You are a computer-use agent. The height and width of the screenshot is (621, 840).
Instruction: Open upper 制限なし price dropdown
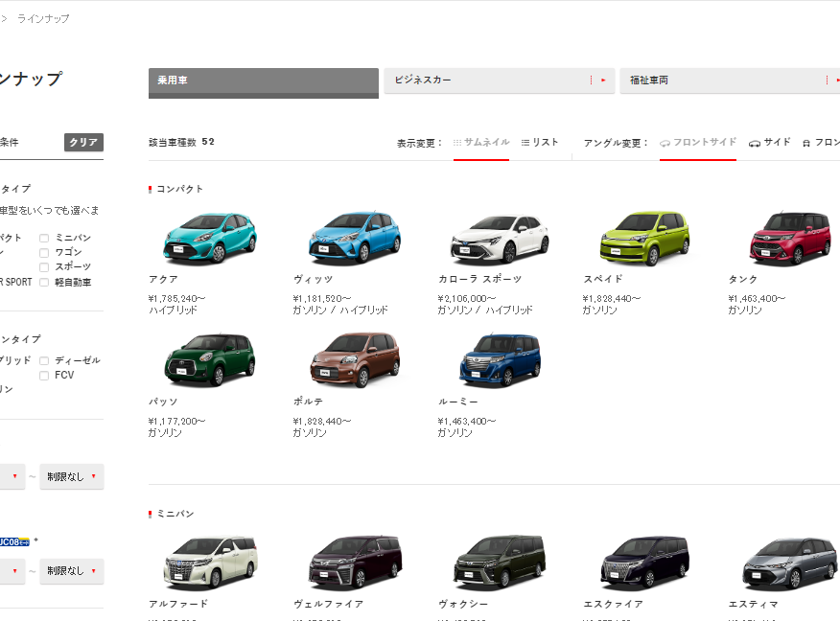[72, 476]
